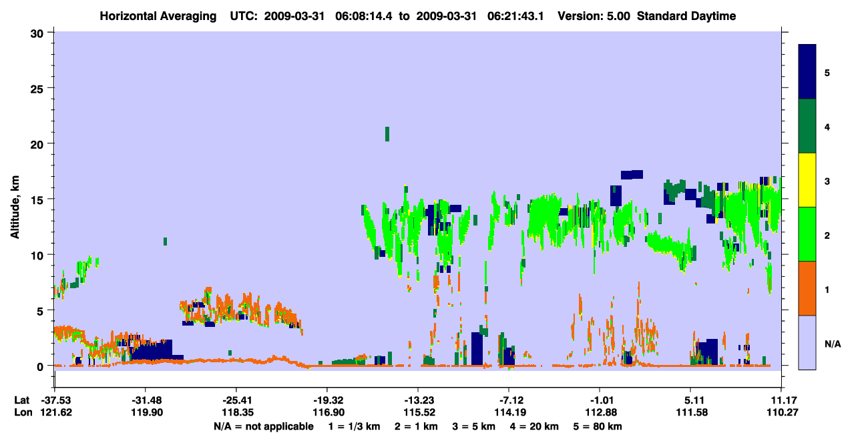Click the 'Lat' row label

(21, 400)
